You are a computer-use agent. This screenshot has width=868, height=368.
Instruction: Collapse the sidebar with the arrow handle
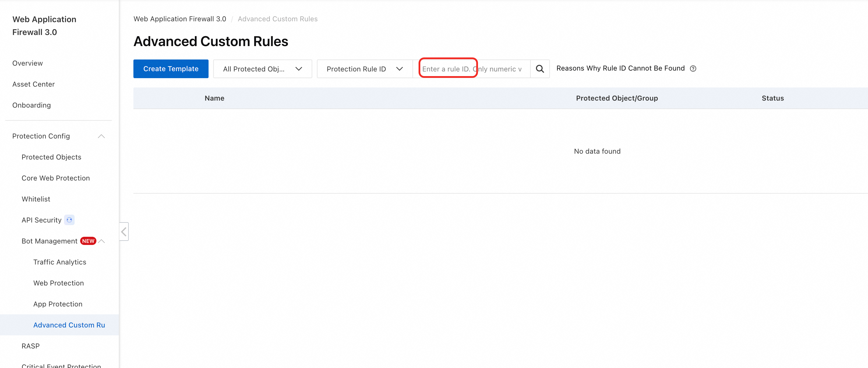[x=124, y=232]
